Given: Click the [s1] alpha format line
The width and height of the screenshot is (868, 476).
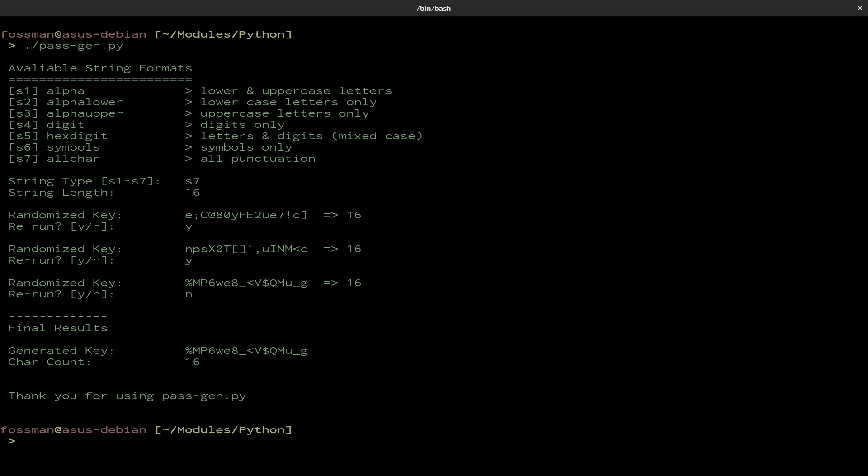Looking at the screenshot, I should click(47, 91).
